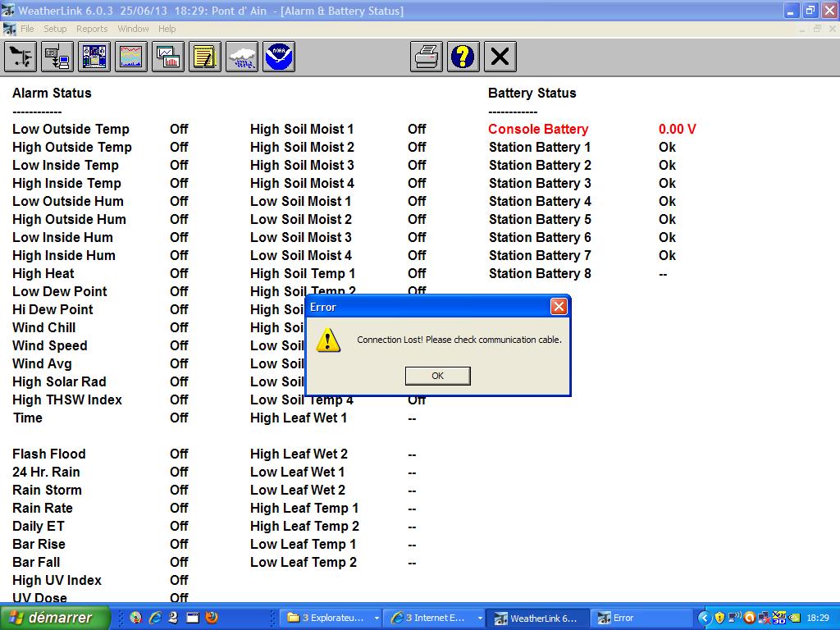This screenshot has height=630, width=840.
Task: Click the 0.00 V battery value
Action: (x=677, y=129)
